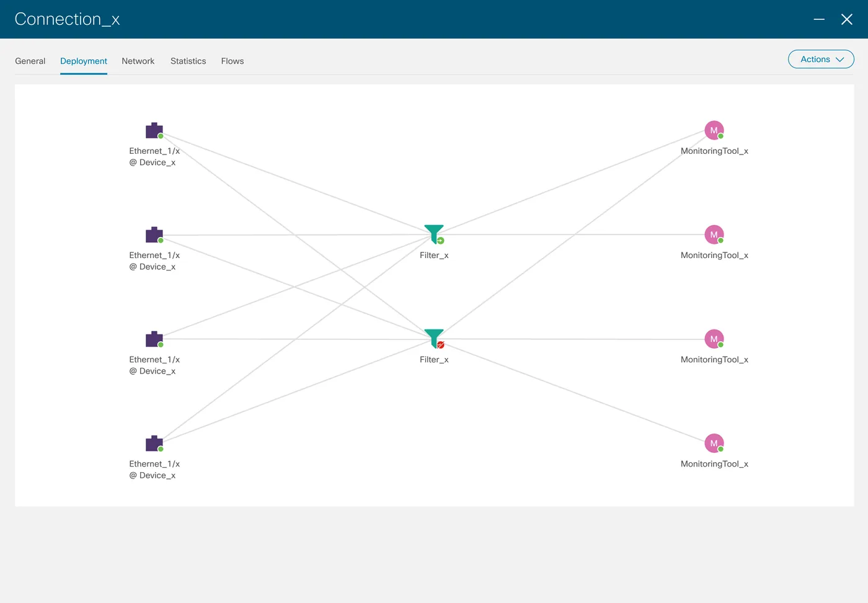The width and height of the screenshot is (868, 603).
Task: Close the Connection_x panel
Action: [847, 19]
